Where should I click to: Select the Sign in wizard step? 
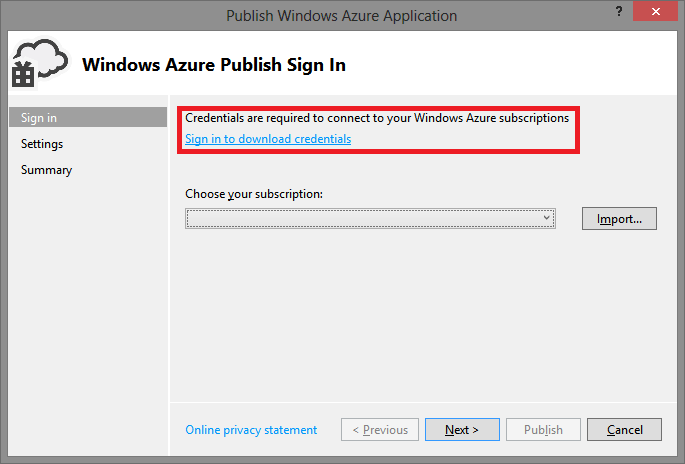(88, 118)
